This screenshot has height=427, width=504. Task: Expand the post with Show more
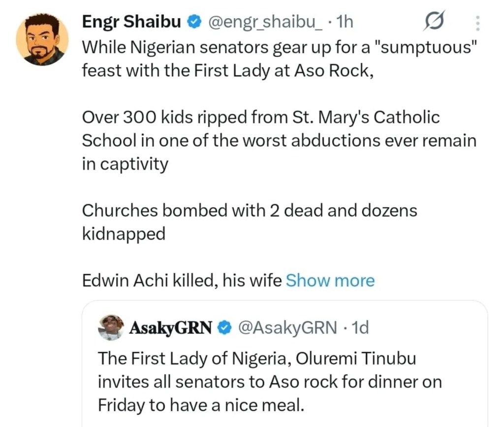(330, 281)
